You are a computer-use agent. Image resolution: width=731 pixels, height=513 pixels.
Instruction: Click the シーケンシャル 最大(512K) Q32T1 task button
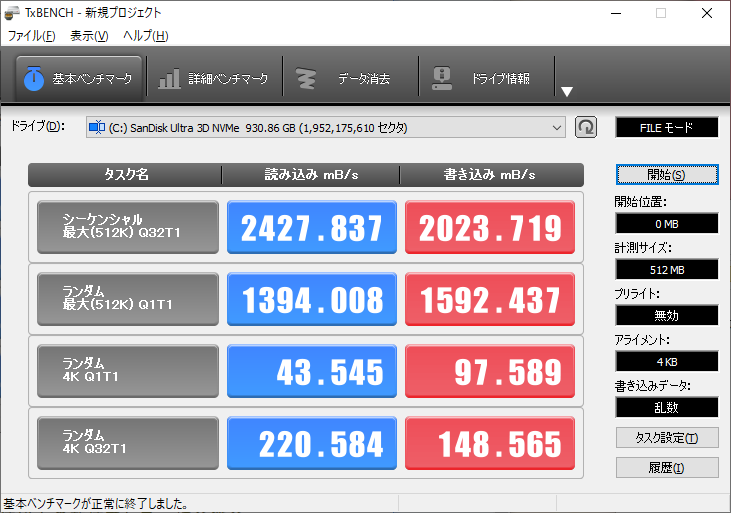point(127,227)
